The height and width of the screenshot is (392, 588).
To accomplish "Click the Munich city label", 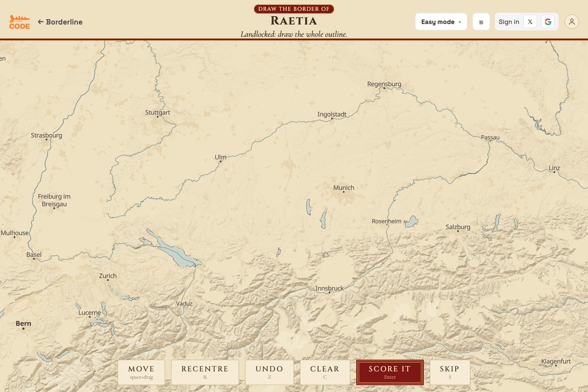I will [343, 188].
